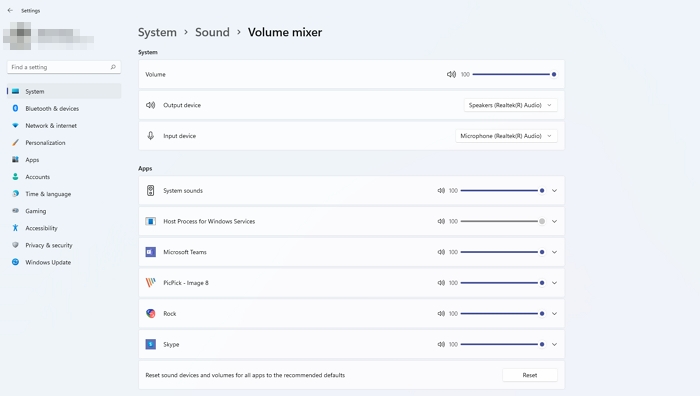
Task: Mute PicPick - Image 8 speaker icon
Action: pos(441,283)
